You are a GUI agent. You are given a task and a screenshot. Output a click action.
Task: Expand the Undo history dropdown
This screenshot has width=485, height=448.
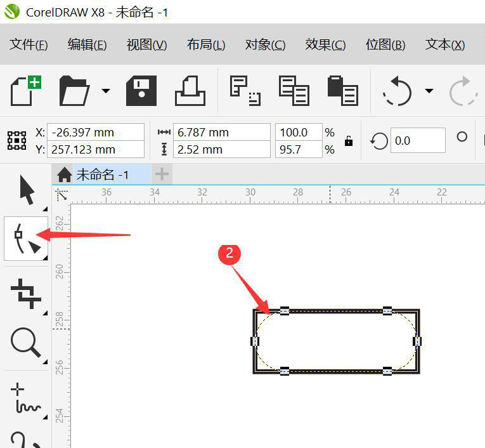pos(429,91)
